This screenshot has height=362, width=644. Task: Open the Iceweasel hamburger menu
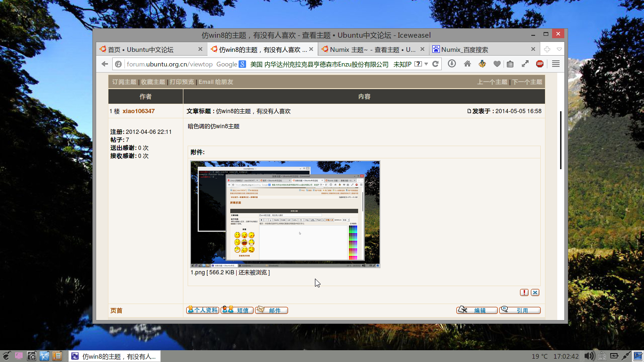(556, 64)
